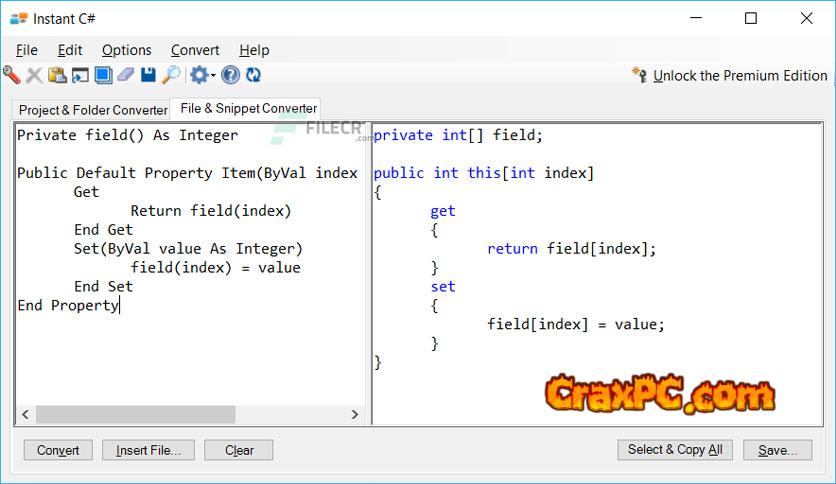
Task: Click 'private int[] field;' in C# output
Action: point(458,135)
